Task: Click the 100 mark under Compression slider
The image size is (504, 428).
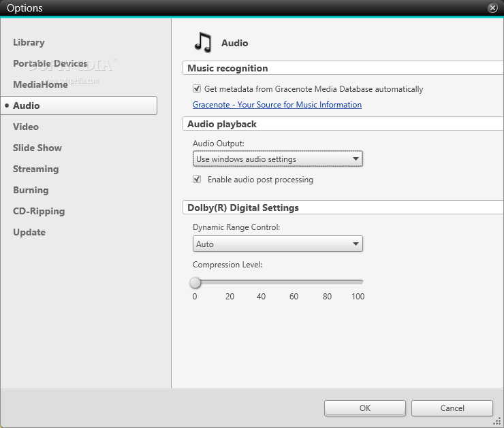Action: click(358, 297)
